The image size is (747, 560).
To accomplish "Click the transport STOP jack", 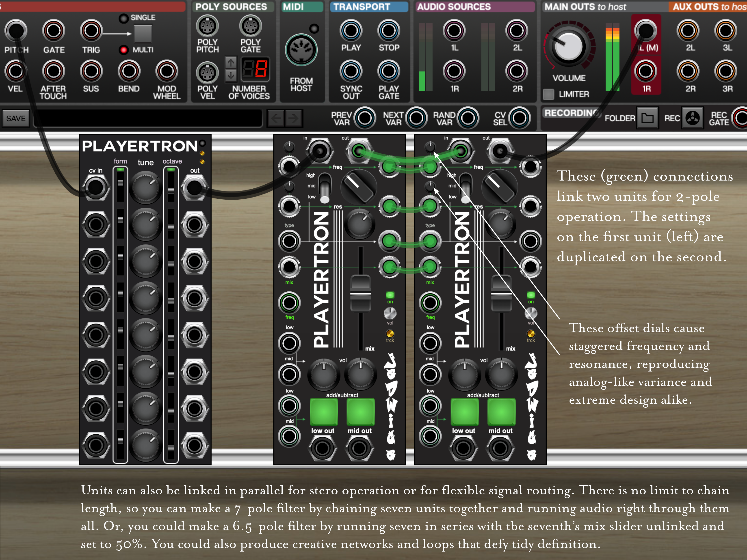I will pos(389,30).
